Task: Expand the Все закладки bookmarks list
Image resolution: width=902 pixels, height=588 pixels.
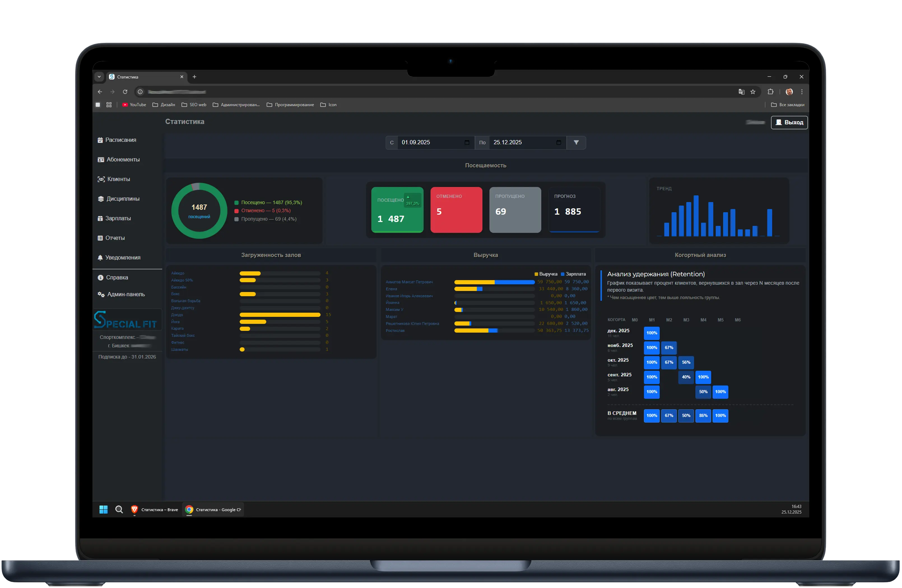Action: 789,104
